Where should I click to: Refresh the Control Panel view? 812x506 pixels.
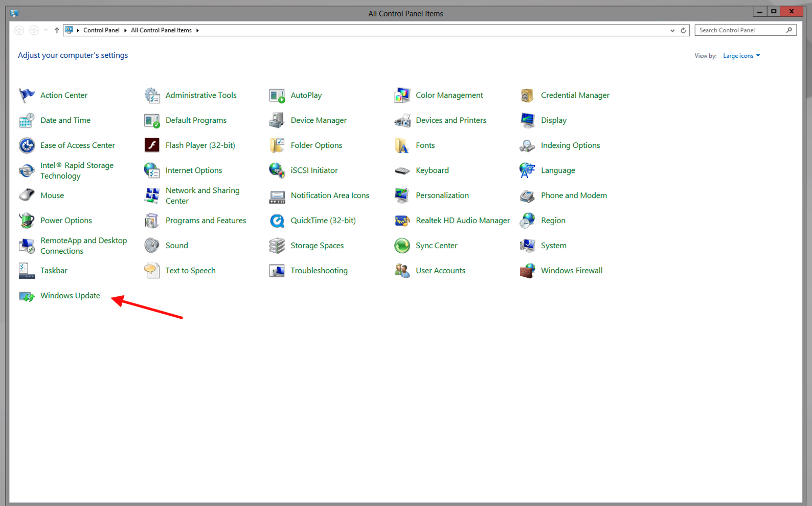coord(683,31)
